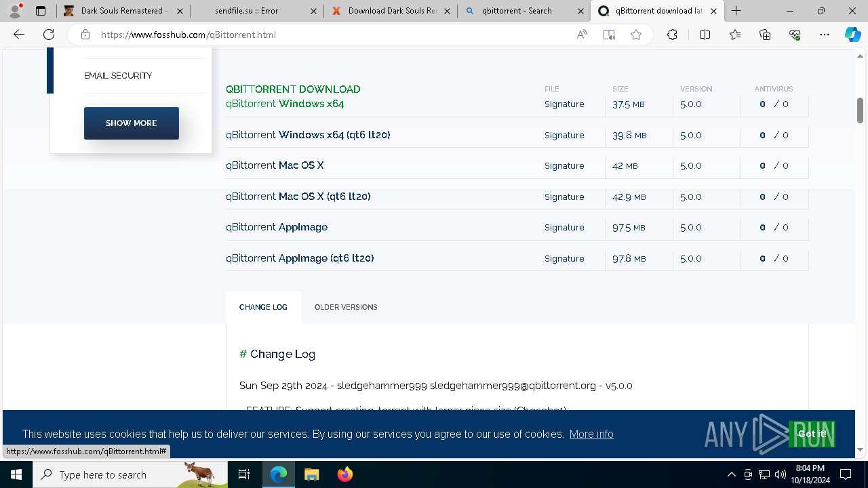868x488 pixels.
Task: Click the 37.5 MB size value
Action: [629, 104]
